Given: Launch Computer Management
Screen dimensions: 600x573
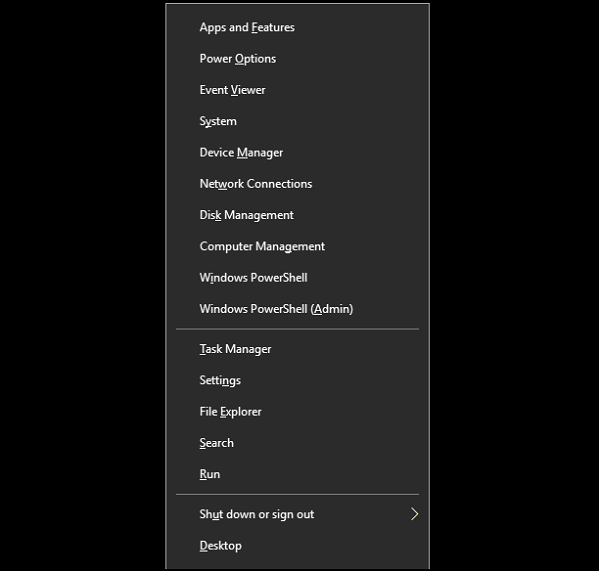Looking at the screenshot, I should [262, 246].
